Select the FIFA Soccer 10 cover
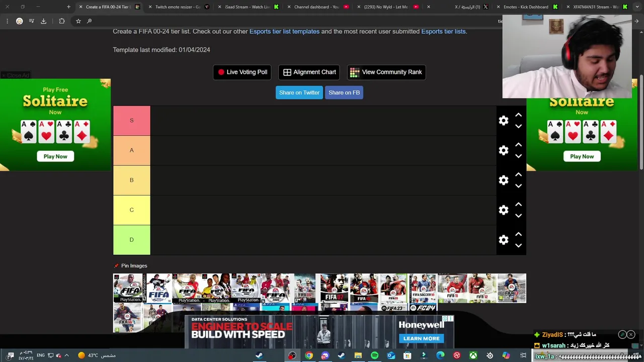 tap(423, 288)
